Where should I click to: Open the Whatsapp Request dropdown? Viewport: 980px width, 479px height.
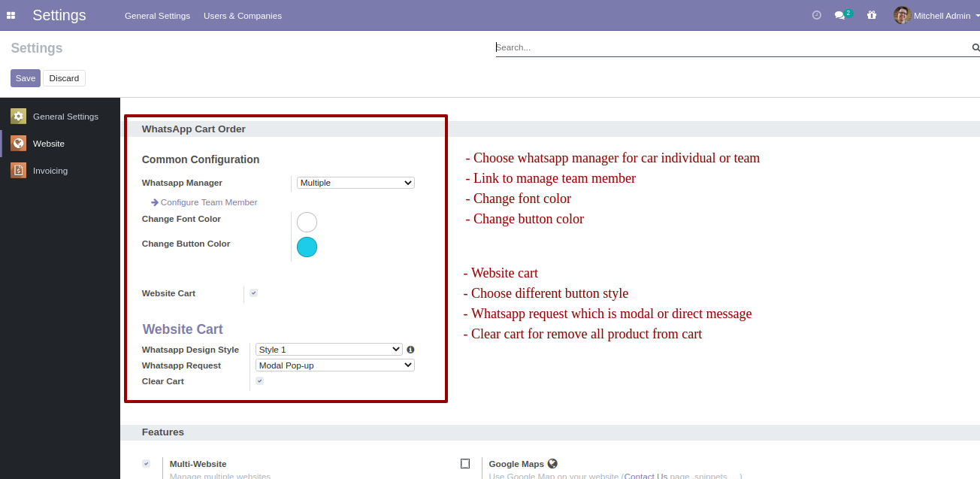click(335, 365)
